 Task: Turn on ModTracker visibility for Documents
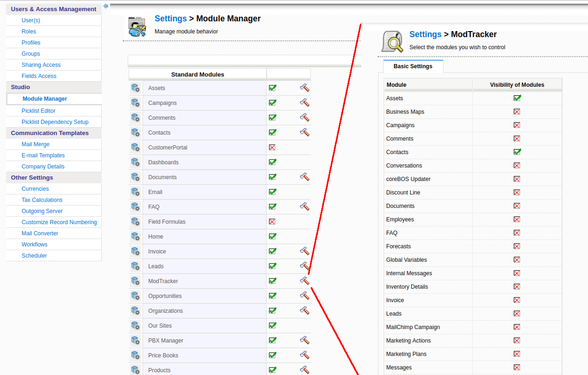tap(516, 206)
